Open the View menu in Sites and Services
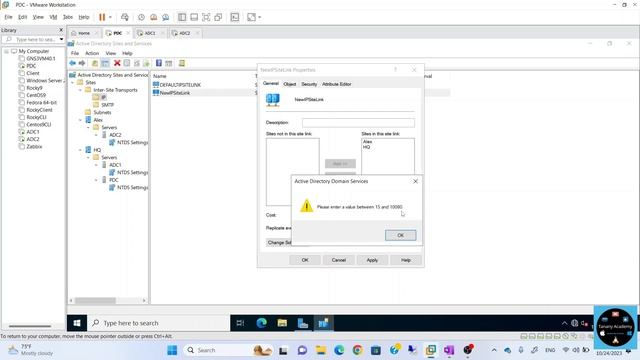 [111, 53]
